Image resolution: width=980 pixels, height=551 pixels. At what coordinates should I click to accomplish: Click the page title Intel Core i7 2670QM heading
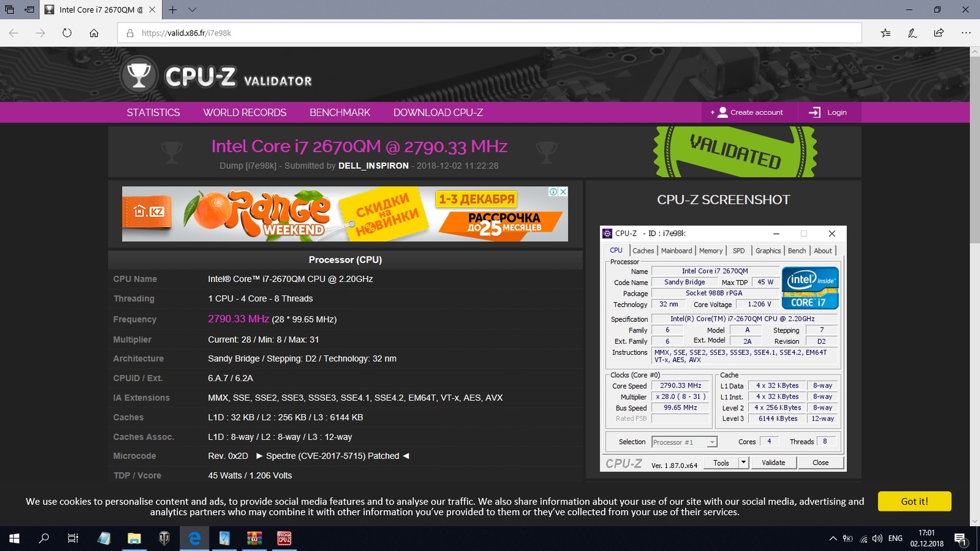point(359,146)
